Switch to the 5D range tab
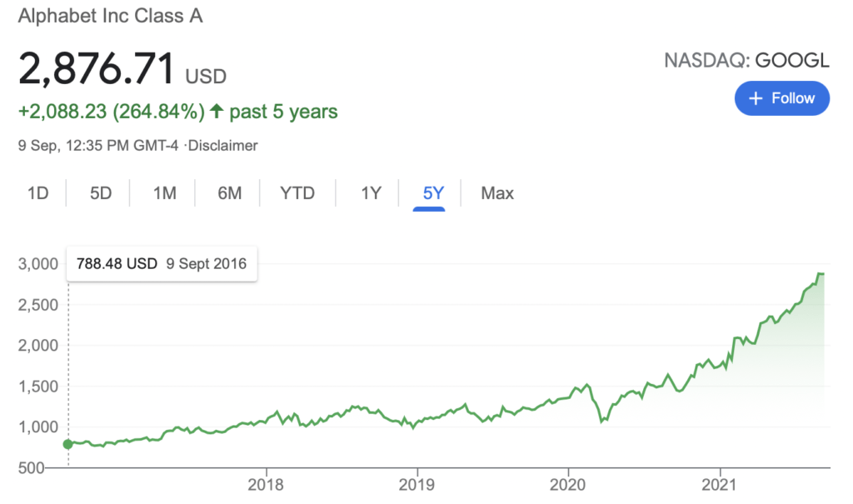Image resolution: width=853 pixels, height=504 pixels. pyautogui.click(x=101, y=193)
